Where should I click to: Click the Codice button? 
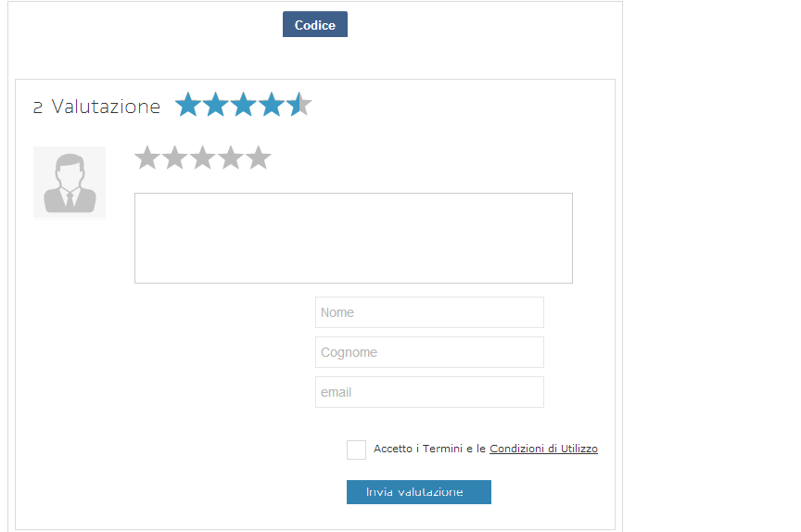[x=315, y=24]
